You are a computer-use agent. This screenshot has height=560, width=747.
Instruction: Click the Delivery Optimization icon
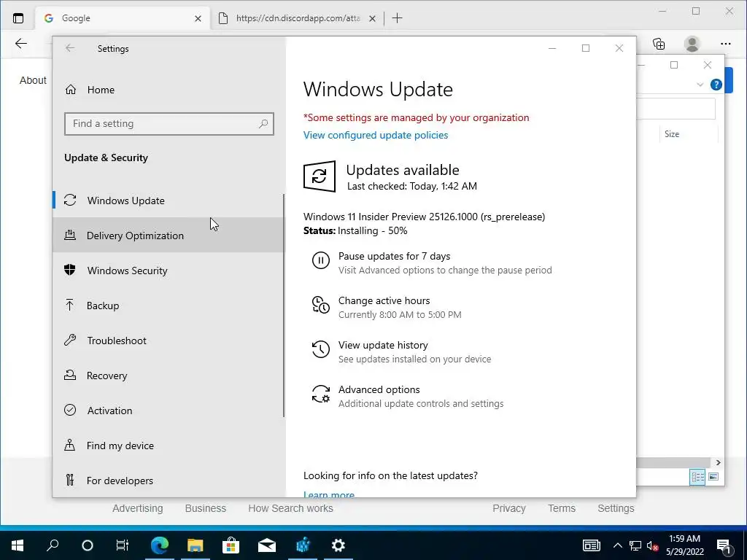coord(70,235)
